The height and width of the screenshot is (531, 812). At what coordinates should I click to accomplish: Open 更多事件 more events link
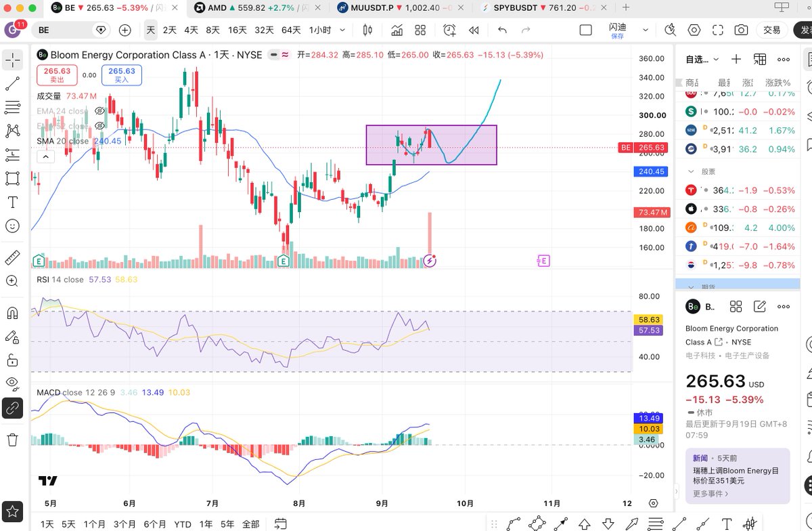[x=710, y=494]
